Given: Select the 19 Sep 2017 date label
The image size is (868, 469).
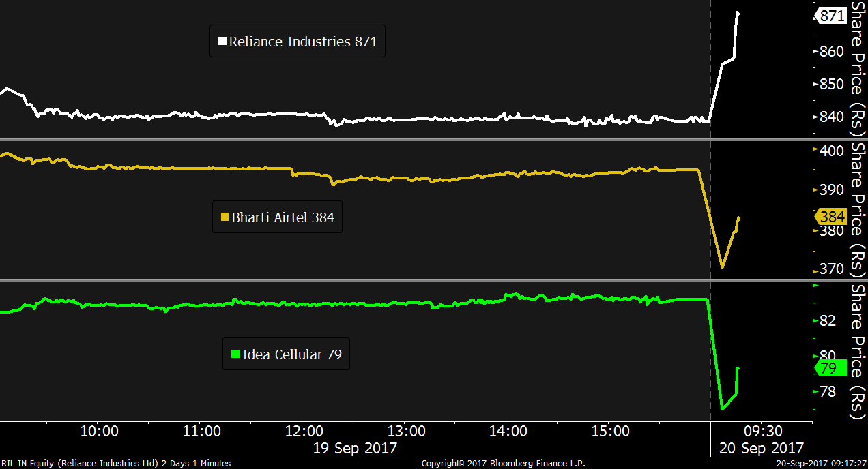Looking at the screenshot, I should pos(355,449).
